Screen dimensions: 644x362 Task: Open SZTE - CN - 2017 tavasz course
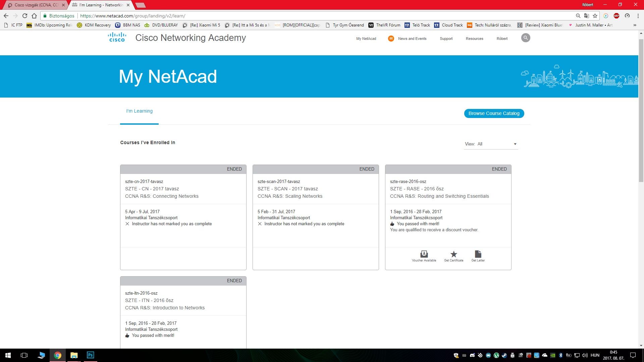[x=152, y=189]
